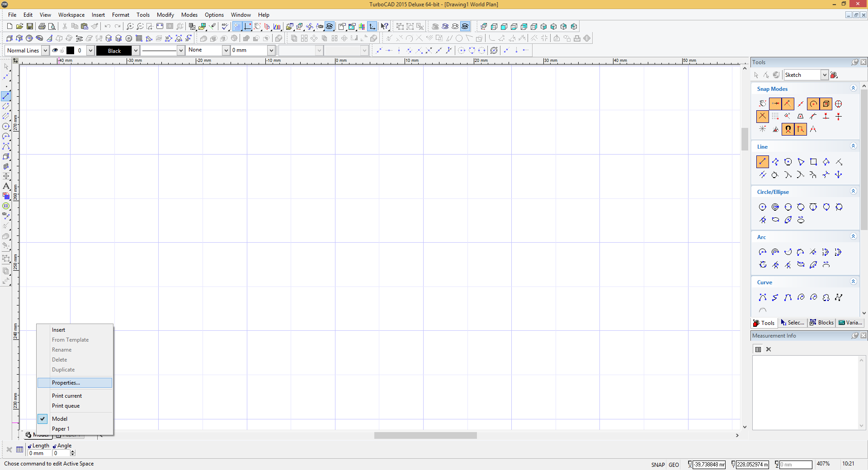Click the black pen color swatch
The height and width of the screenshot is (470, 868).
click(x=71, y=50)
